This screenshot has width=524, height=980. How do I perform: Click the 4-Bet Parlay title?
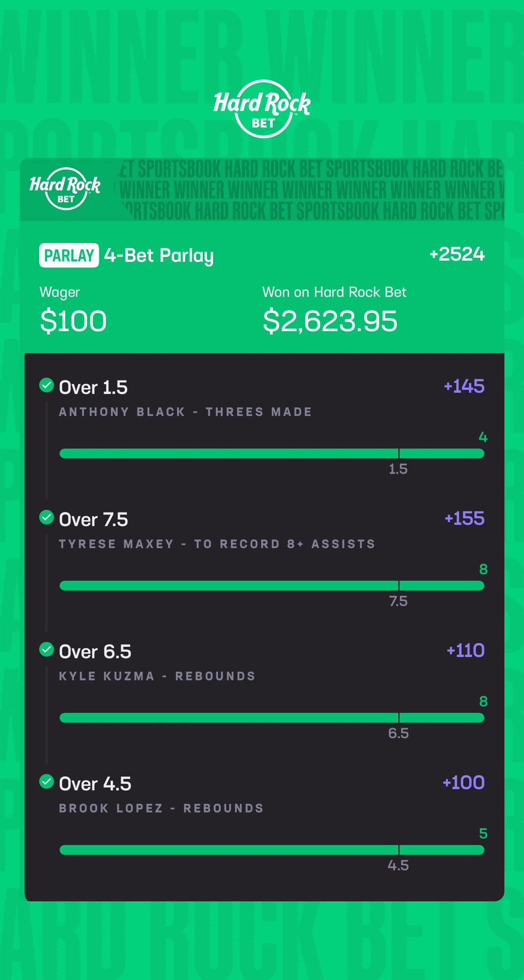(159, 255)
